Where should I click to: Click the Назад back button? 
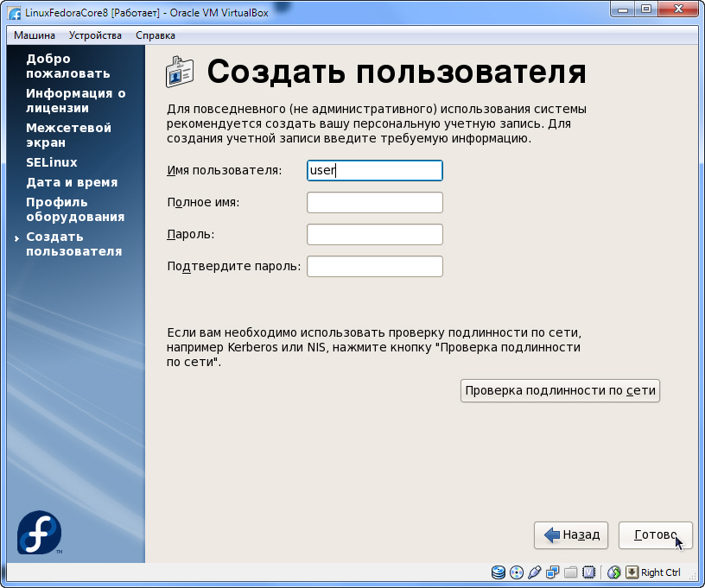click(x=571, y=535)
